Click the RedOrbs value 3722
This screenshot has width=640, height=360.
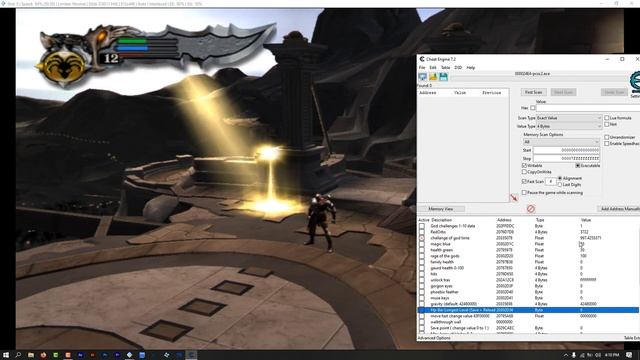584,232
